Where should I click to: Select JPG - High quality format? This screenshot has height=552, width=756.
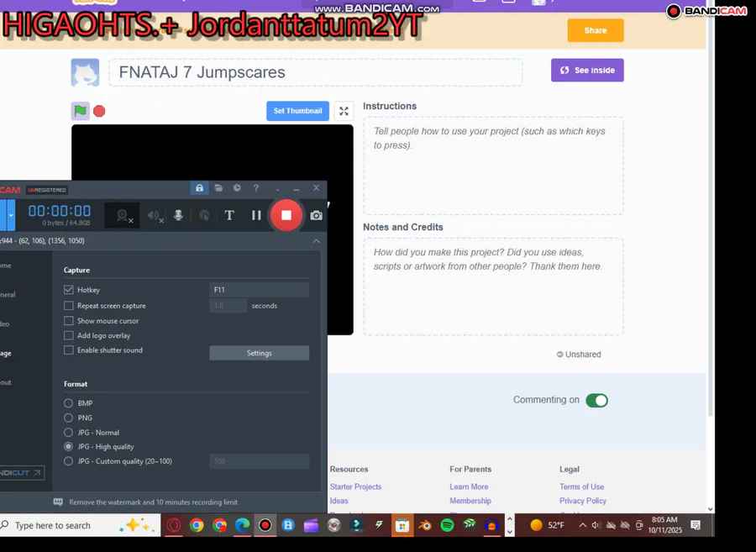(69, 446)
